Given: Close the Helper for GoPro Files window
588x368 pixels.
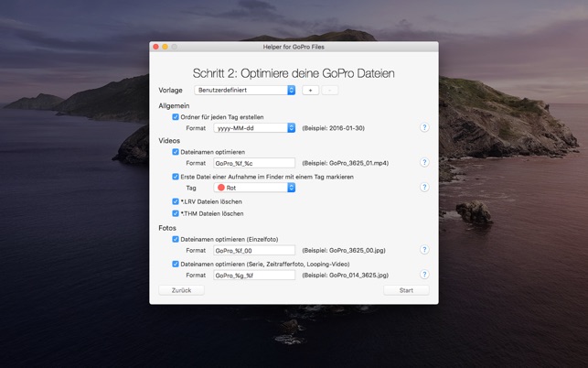Looking at the screenshot, I should 155,47.
